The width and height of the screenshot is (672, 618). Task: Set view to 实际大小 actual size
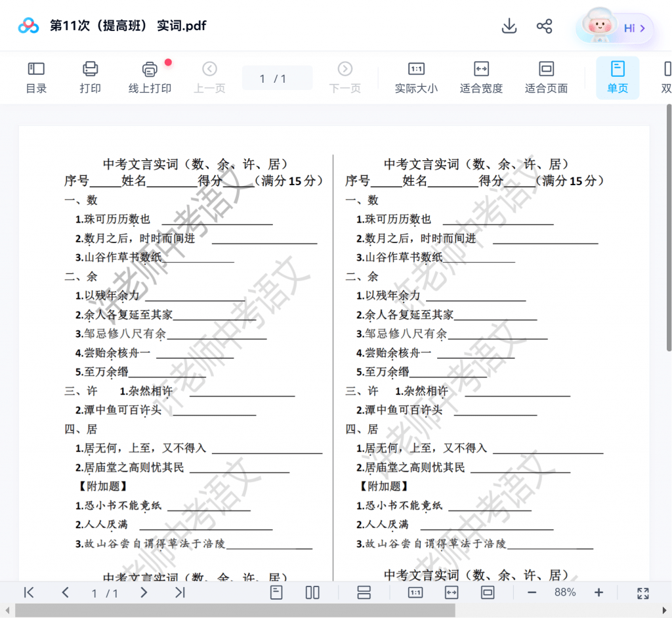pos(416,77)
